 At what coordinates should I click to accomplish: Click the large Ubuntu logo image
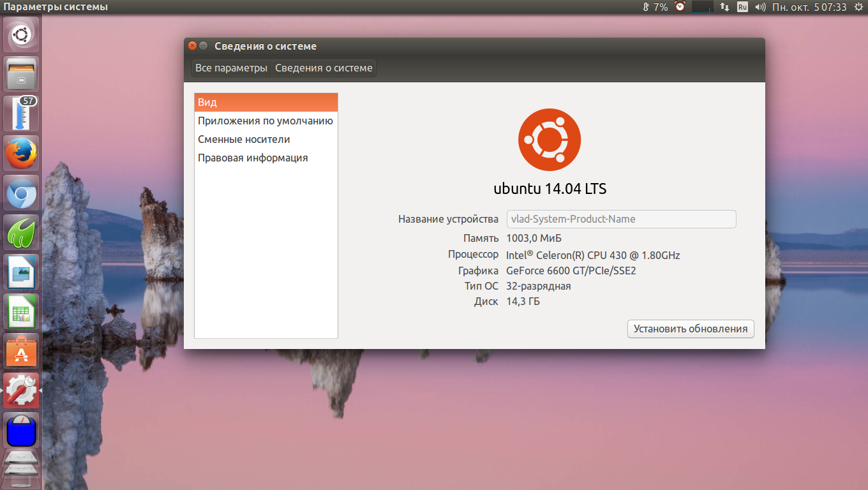(x=550, y=140)
